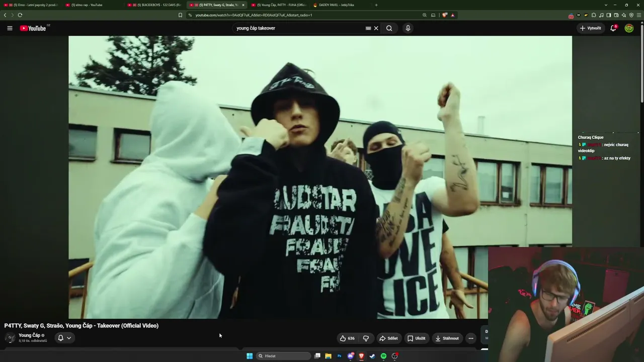Share the video with Sdílet
Screen dimensions: 644x362
[388, 338]
